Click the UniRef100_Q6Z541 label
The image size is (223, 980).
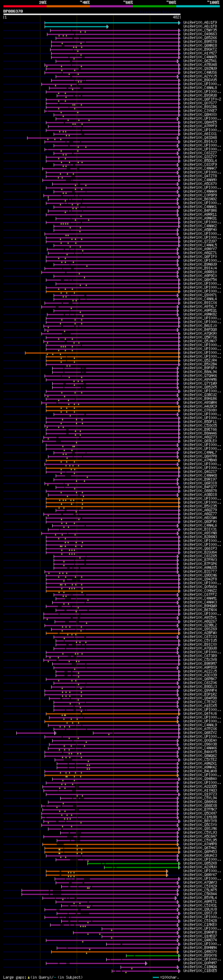pos(200,61)
